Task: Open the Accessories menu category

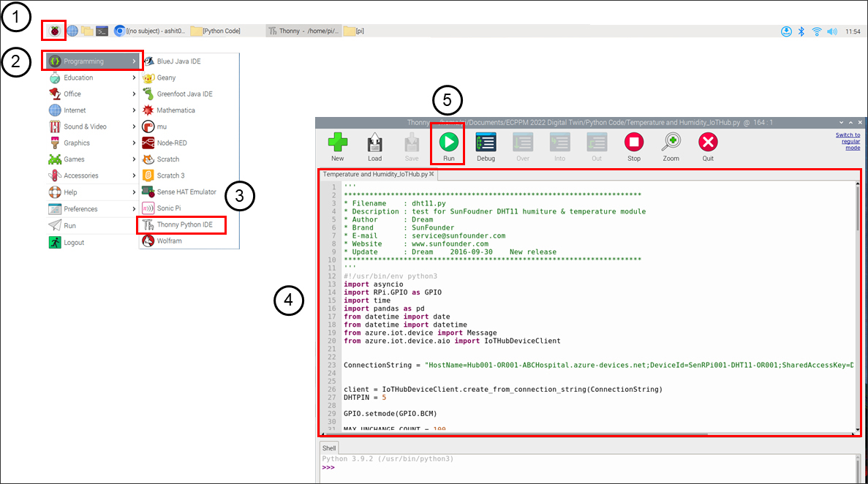Action: [x=92, y=175]
